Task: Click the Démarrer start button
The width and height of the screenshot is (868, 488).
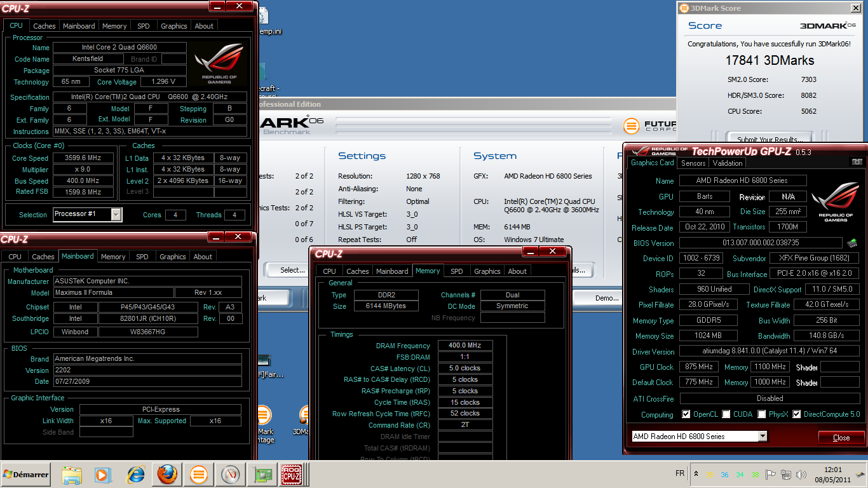Action: coord(27,475)
